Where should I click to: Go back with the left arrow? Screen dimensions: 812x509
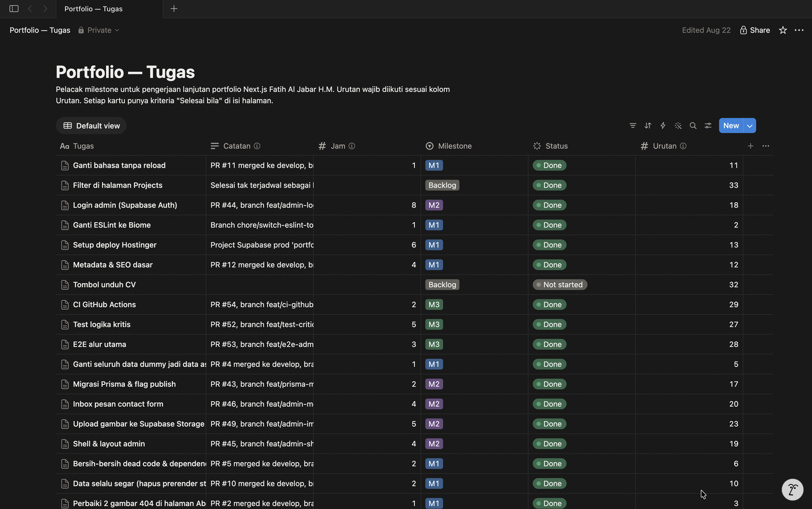point(30,9)
